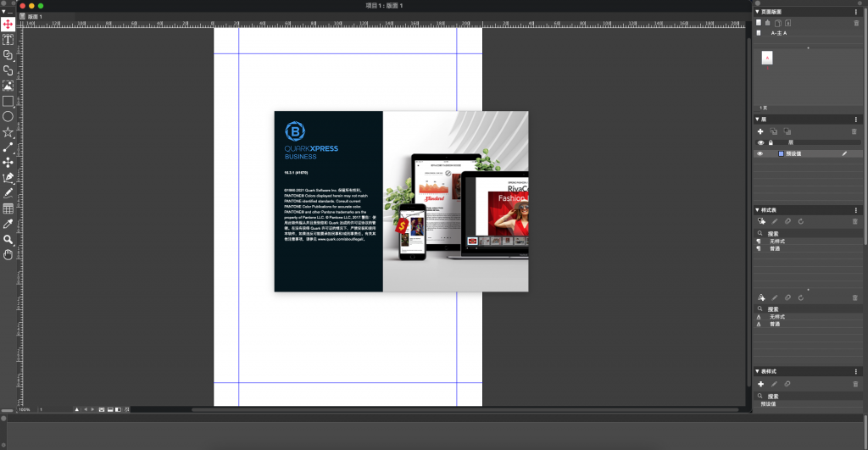Select the Text Content tool

coord(8,39)
